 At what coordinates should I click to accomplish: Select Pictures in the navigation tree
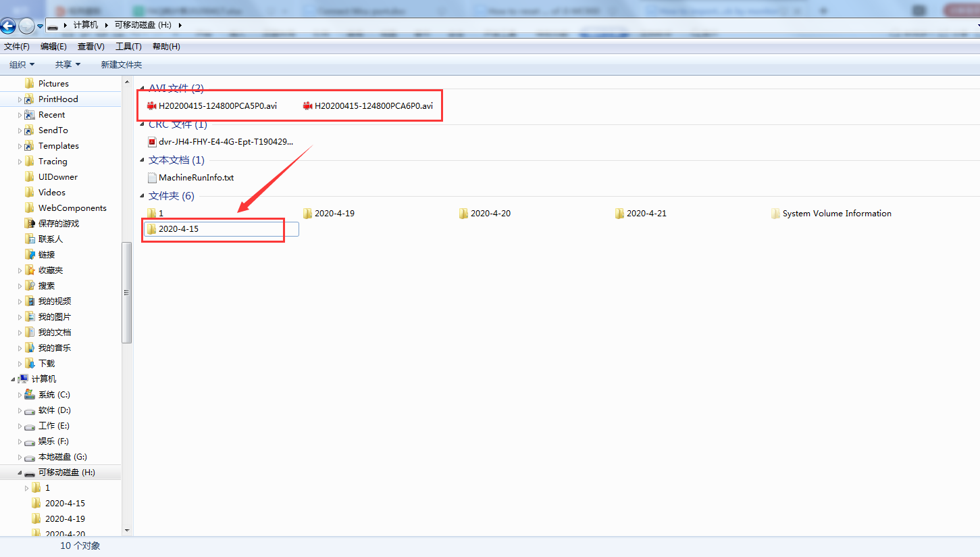[53, 84]
